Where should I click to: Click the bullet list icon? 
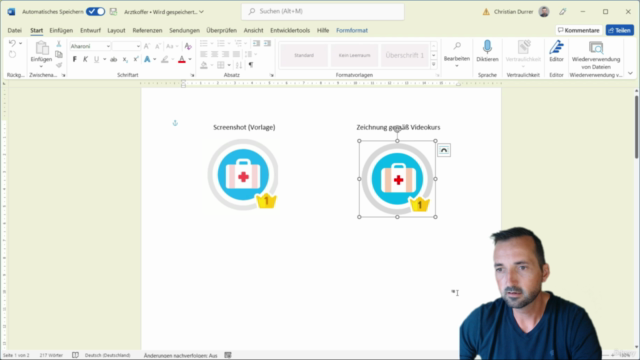pyautogui.click(x=204, y=43)
